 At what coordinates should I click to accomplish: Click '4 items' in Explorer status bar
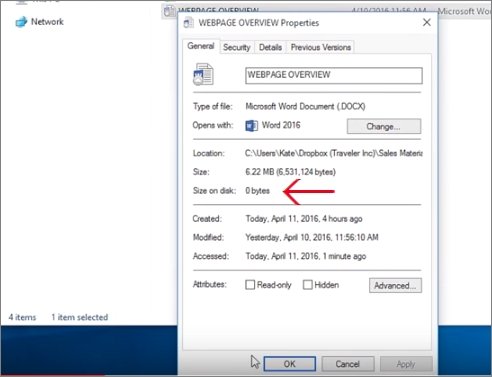(22, 317)
